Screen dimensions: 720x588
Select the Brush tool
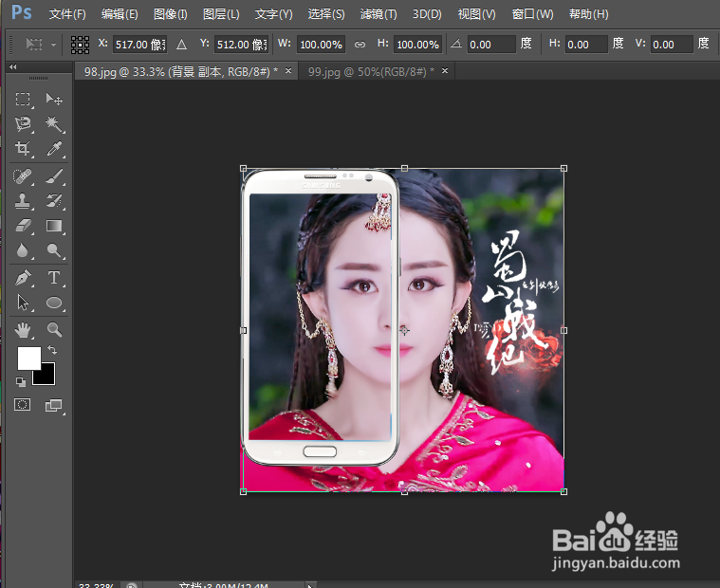(54, 176)
